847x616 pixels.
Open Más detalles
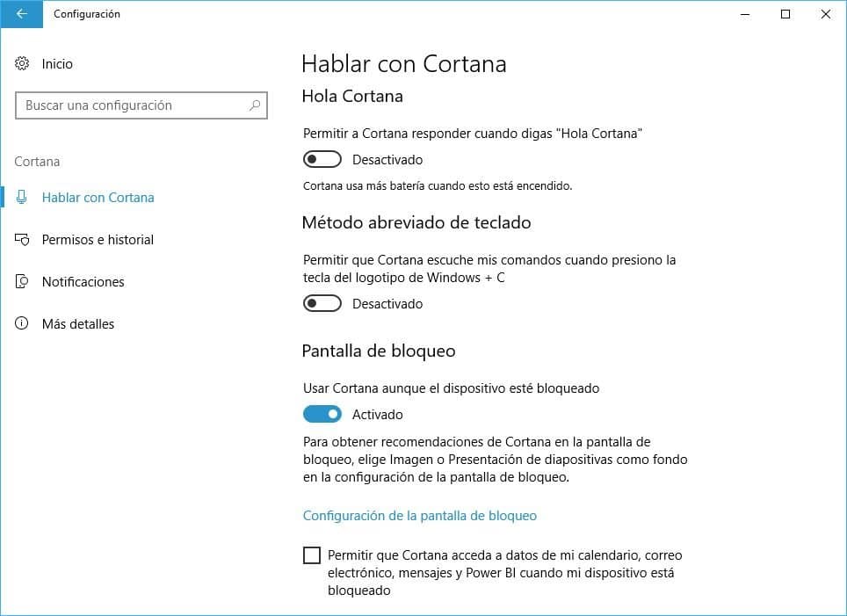pos(77,323)
